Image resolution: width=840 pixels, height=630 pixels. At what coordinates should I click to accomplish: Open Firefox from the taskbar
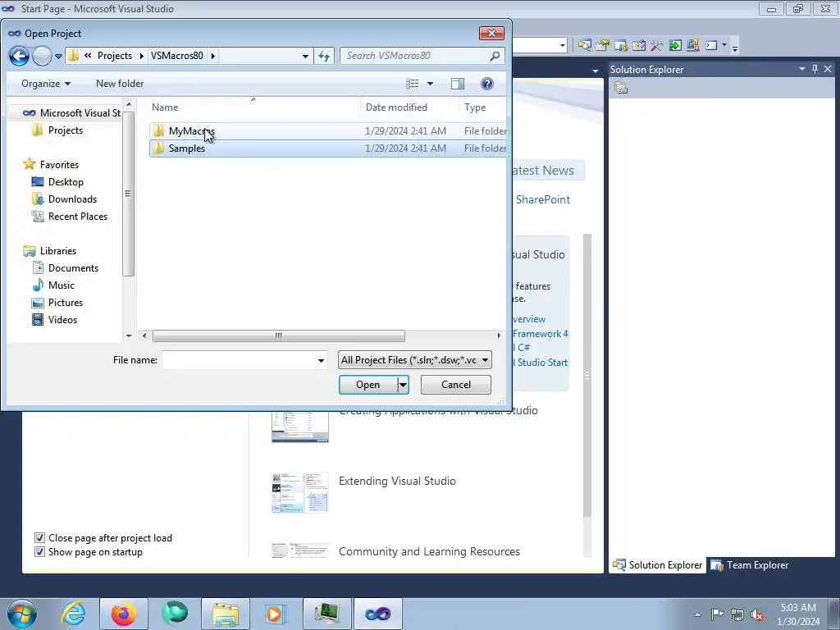coord(124,614)
